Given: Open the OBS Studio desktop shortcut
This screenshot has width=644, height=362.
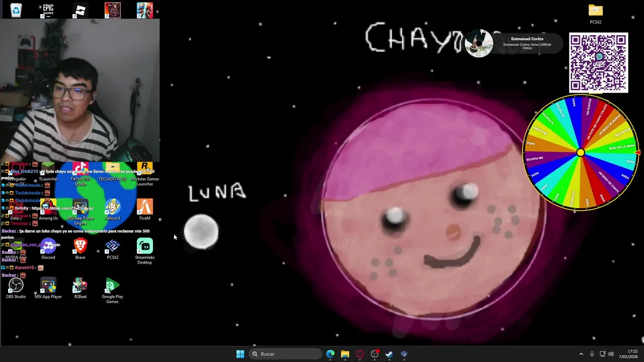Looking at the screenshot, I should [x=16, y=289].
